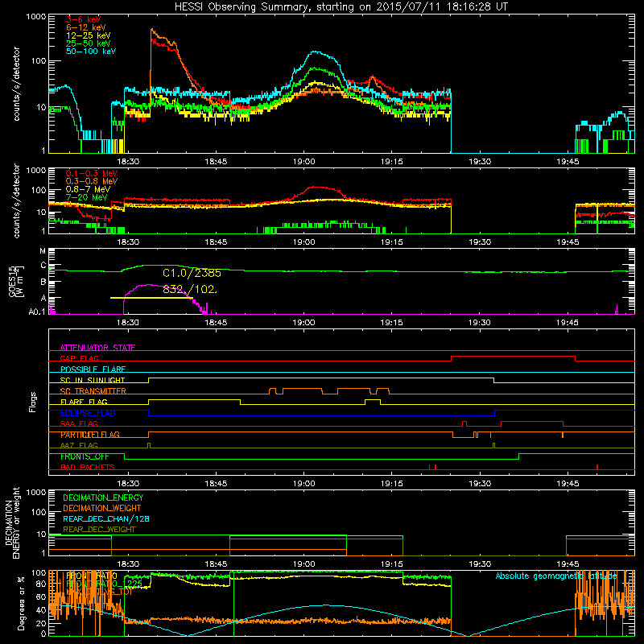Click the M class tick label

[x=43, y=251]
